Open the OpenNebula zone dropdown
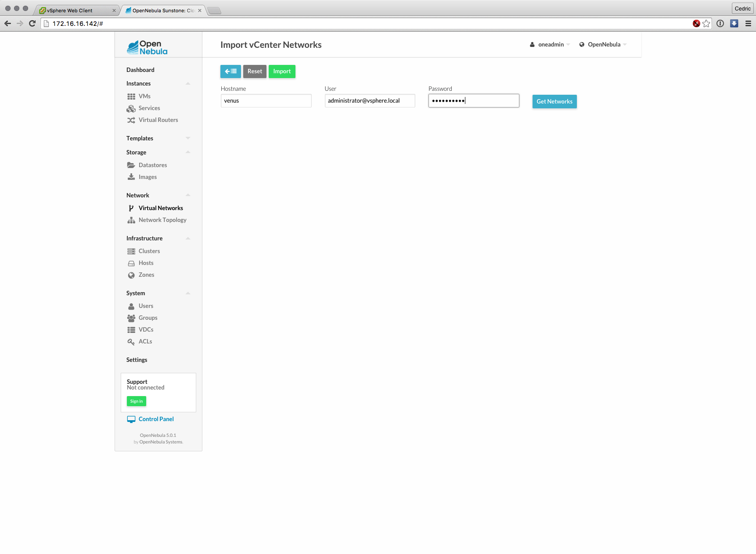Screen dimensions: 756x554 pos(603,45)
